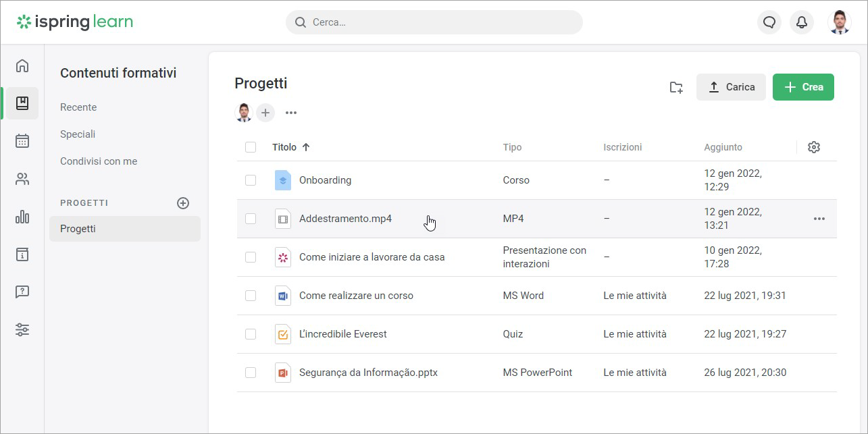Open the Home icon in sidebar
Viewport: 868px width, 434px height.
pos(22,65)
